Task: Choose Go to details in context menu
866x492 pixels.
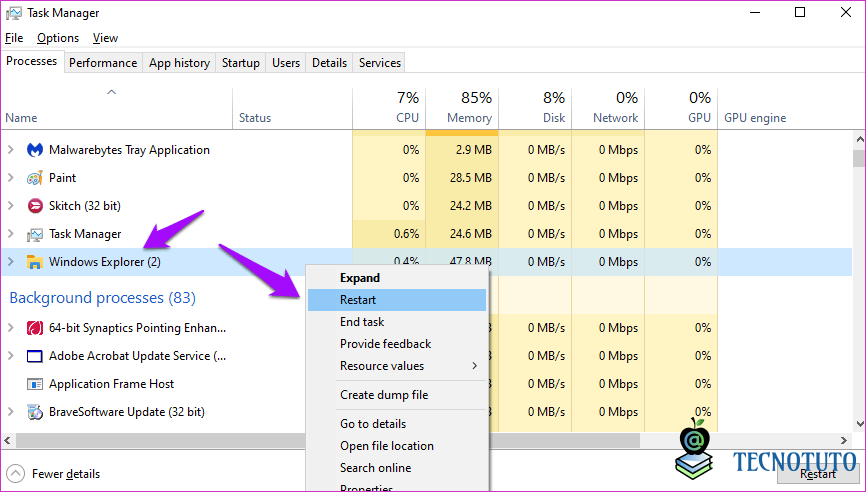Action: [x=397, y=424]
